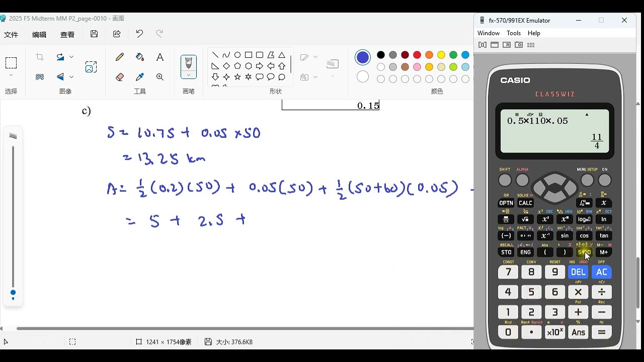This screenshot has height=362, width=644.
Task: Choose the magnifier zoom tool
Action: [160, 77]
